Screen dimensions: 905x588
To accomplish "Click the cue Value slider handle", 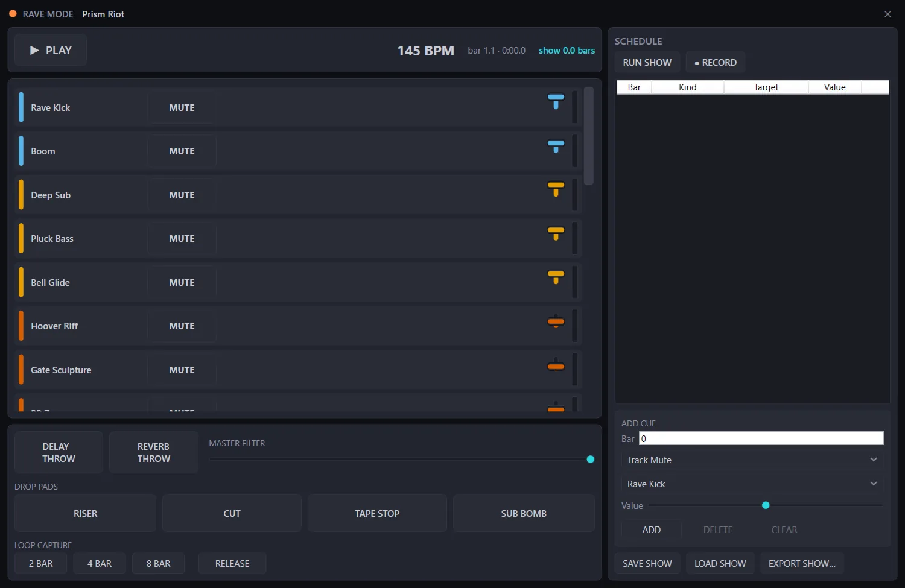I will point(766,505).
